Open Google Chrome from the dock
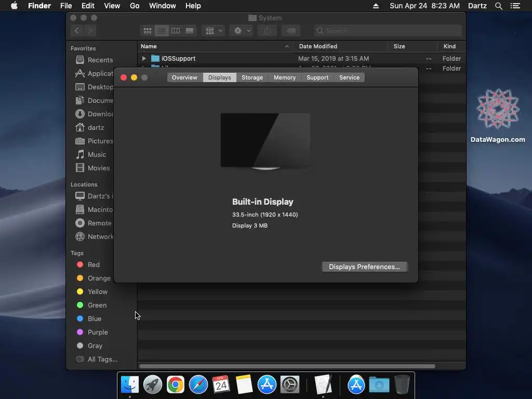Viewport: 532px width, 399px height. coord(176,385)
